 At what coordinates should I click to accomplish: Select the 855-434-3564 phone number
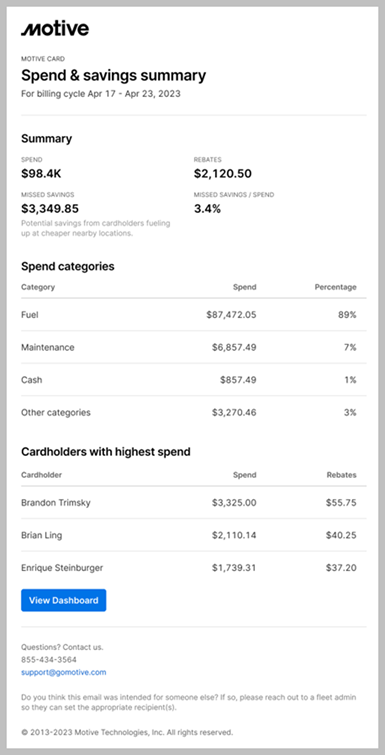49,660
